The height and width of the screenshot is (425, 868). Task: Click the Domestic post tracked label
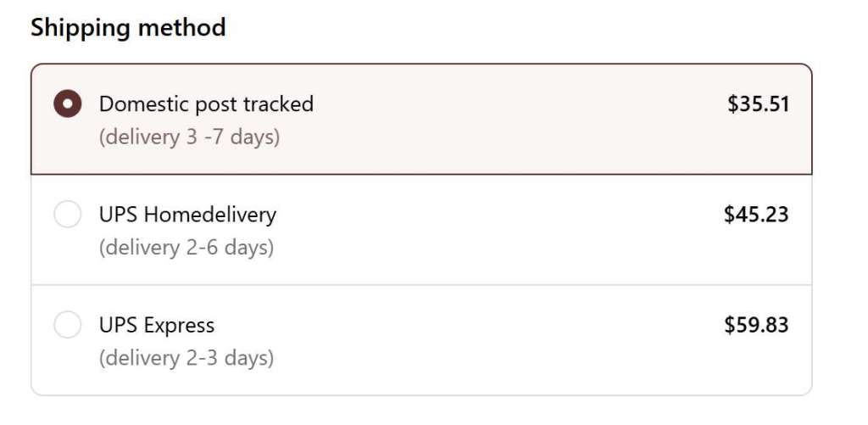pos(206,104)
